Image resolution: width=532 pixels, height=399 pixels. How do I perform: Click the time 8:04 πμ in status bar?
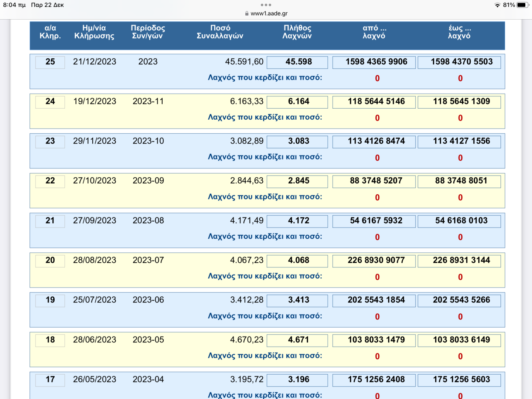pyautogui.click(x=14, y=5)
